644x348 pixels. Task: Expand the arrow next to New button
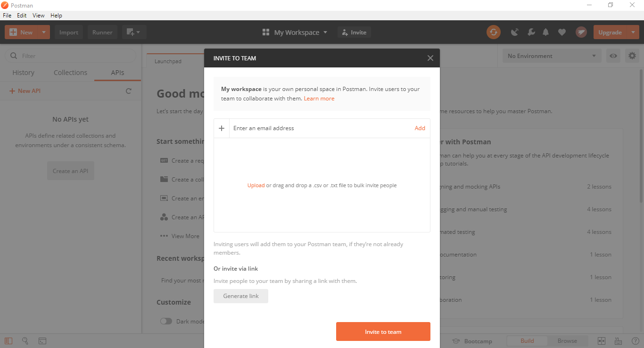(x=43, y=32)
